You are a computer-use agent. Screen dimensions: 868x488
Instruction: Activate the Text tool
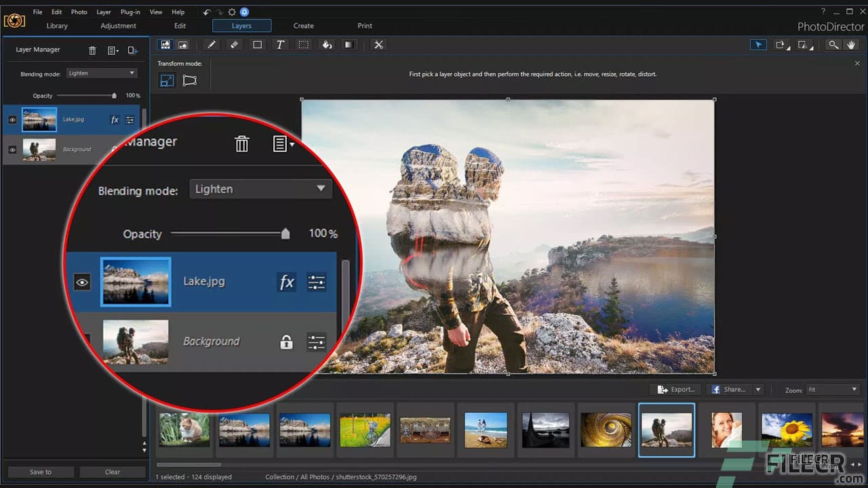tap(280, 45)
